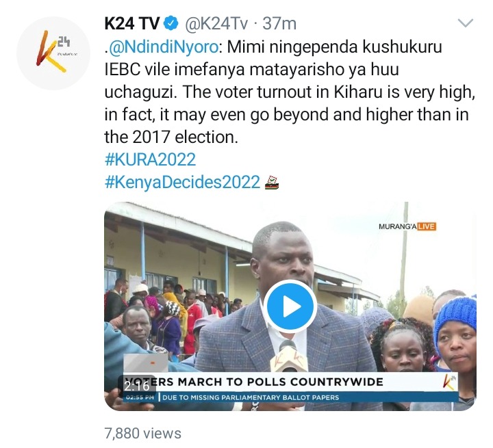Click the blue verified badge
493x448 pixels.
tap(172, 23)
